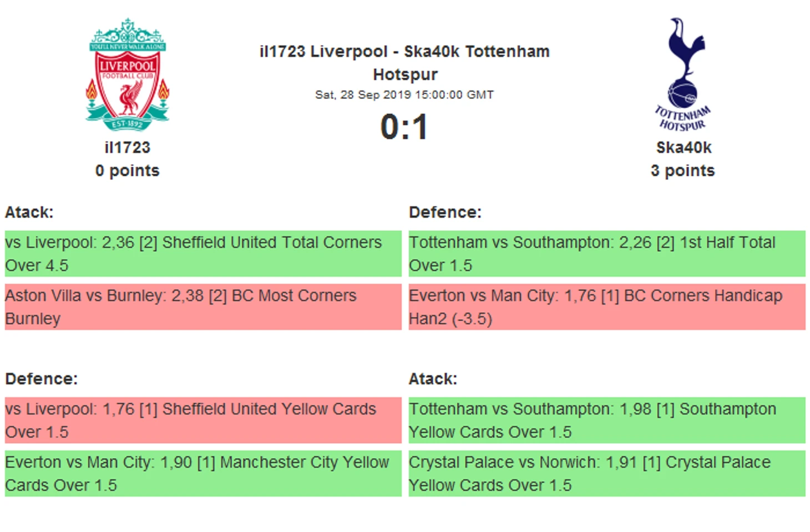Click the Liverpool Football Club crest
The height and width of the screenshot is (532, 810).
[x=128, y=74]
